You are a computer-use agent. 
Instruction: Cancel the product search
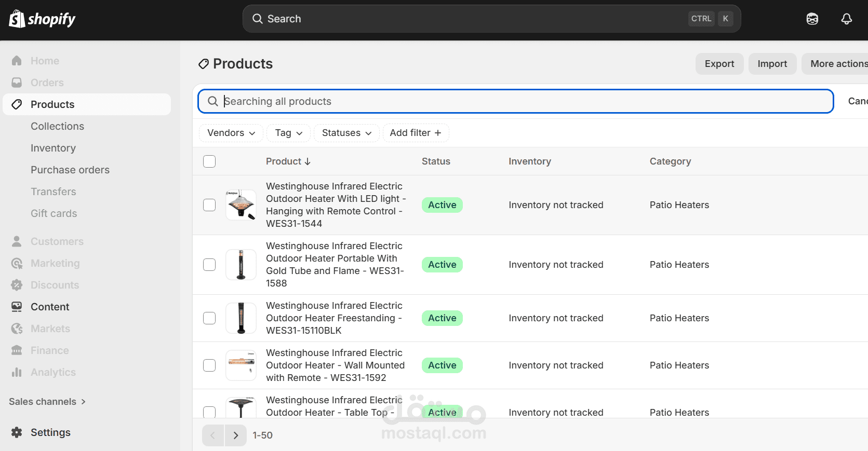[x=858, y=101]
